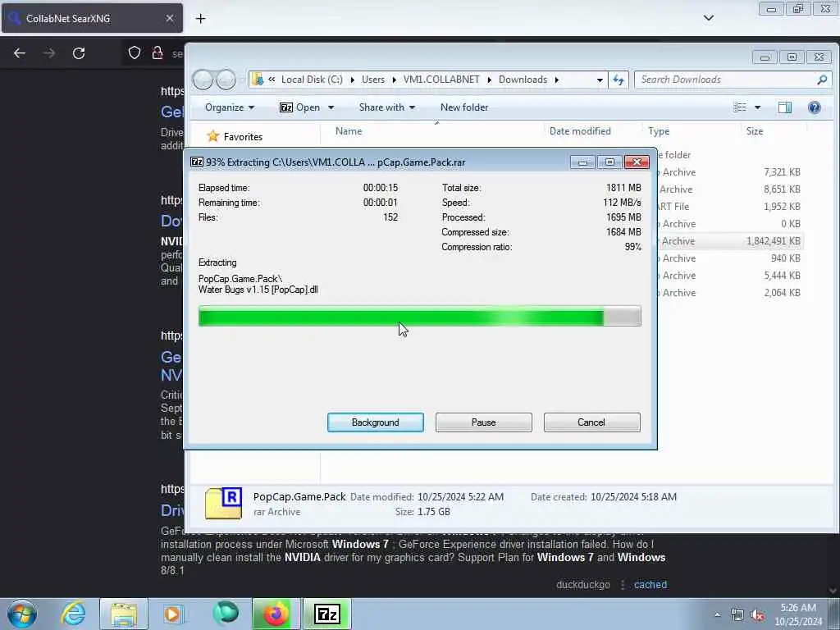Open Windows Explorer from taskbar
840x630 pixels.
[x=124, y=614]
